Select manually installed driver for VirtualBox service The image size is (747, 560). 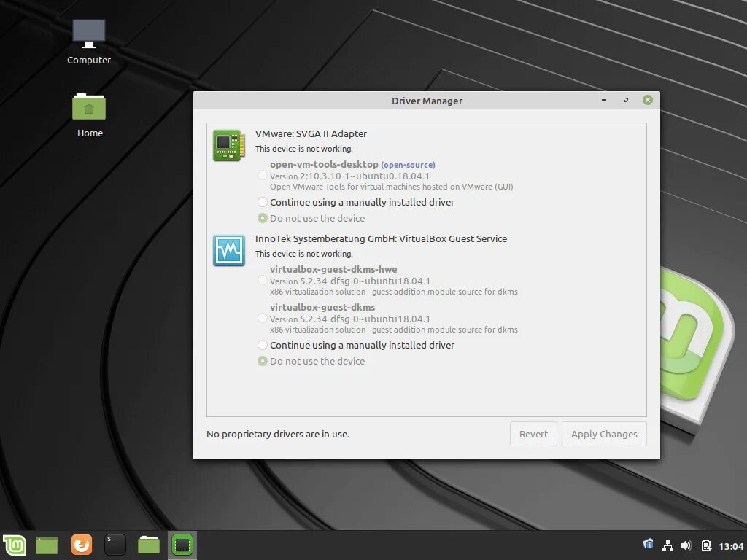pos(263,345)
